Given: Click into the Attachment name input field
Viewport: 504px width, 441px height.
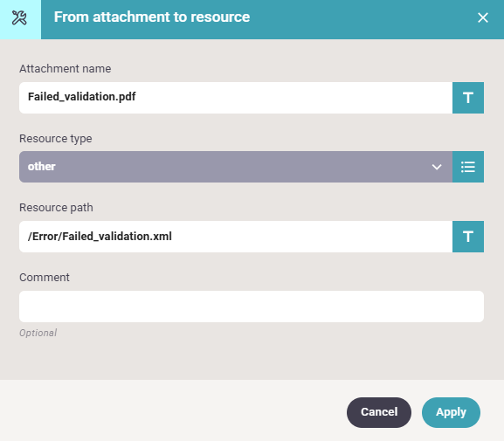Looking at the screenshot, I should [x=236, y=98].
